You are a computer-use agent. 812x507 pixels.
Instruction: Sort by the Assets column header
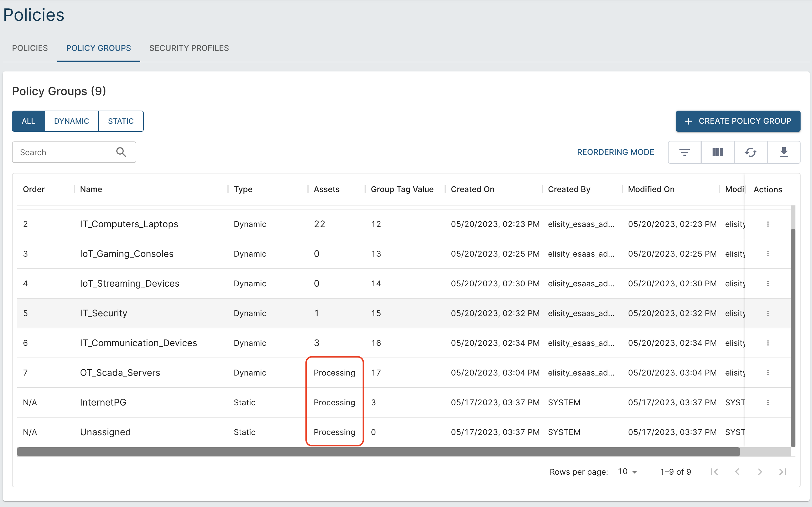326,189
